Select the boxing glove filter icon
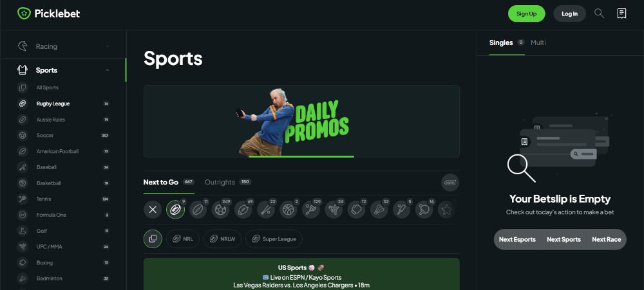 [x=356, y=210]
